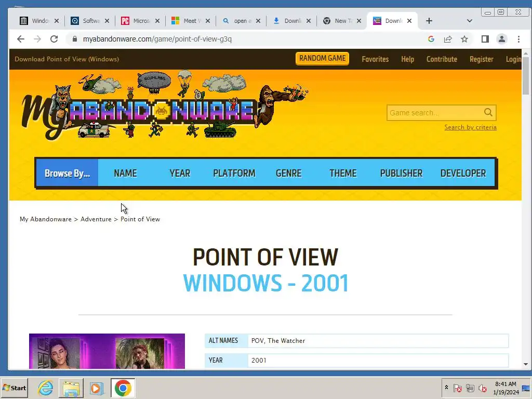Viewport: 532px width, 399px height.
Task: Open Favorites in the top bar
Action: [375, 59]
